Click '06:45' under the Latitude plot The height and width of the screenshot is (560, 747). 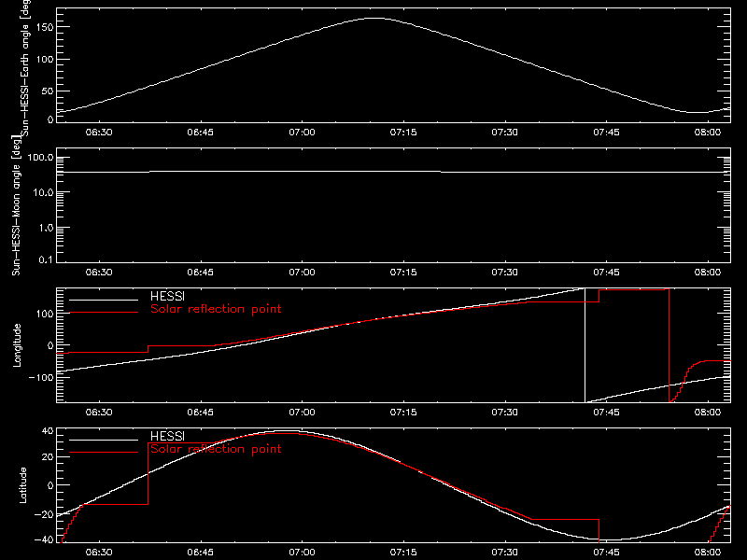point(201,553)
